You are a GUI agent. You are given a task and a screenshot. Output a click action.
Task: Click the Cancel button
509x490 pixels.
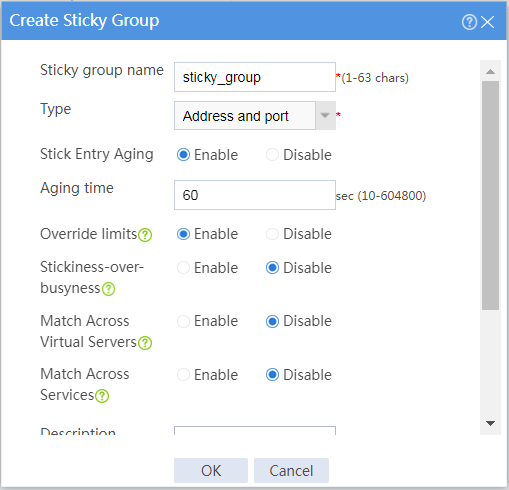pos(291,470)
